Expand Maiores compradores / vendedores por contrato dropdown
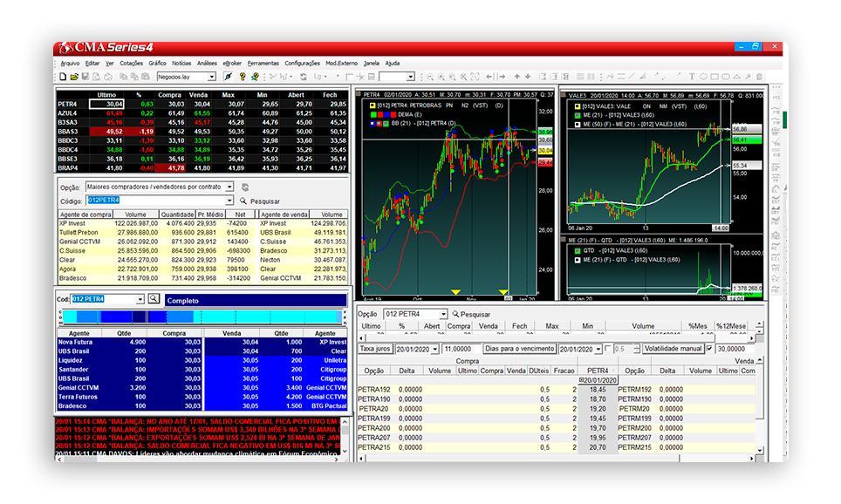Screen dimensions: 841x504 pos(229,187)
